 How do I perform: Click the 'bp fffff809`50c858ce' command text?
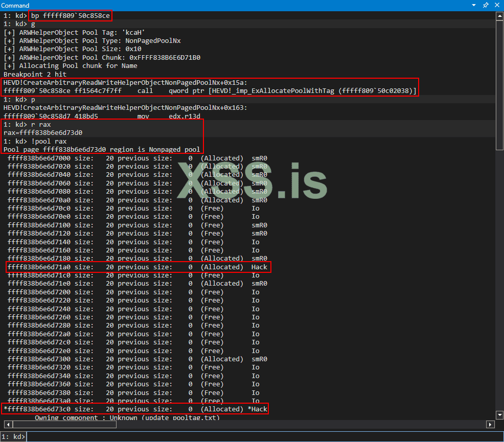(x=71, y=15)
